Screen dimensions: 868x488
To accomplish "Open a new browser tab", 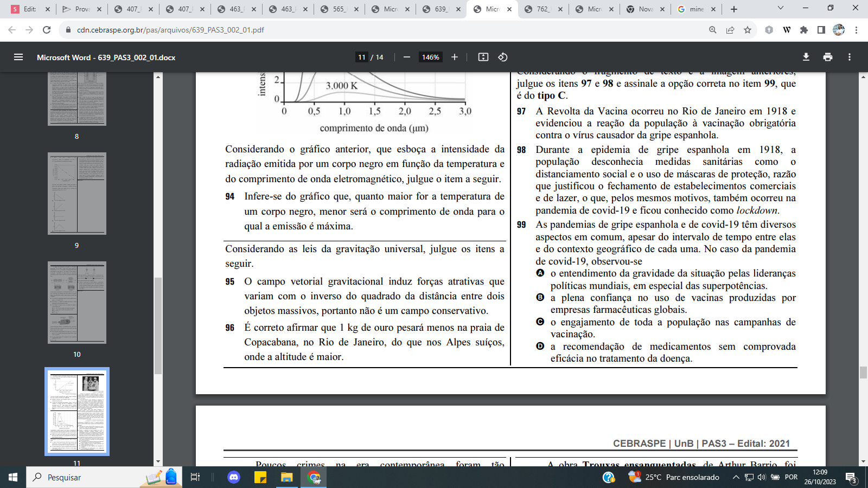I will (x=734, y=9).
